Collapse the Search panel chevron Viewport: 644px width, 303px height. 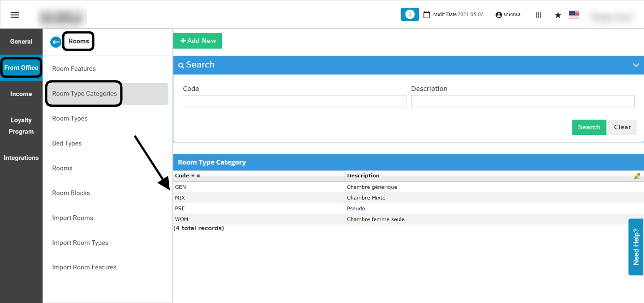636,65
